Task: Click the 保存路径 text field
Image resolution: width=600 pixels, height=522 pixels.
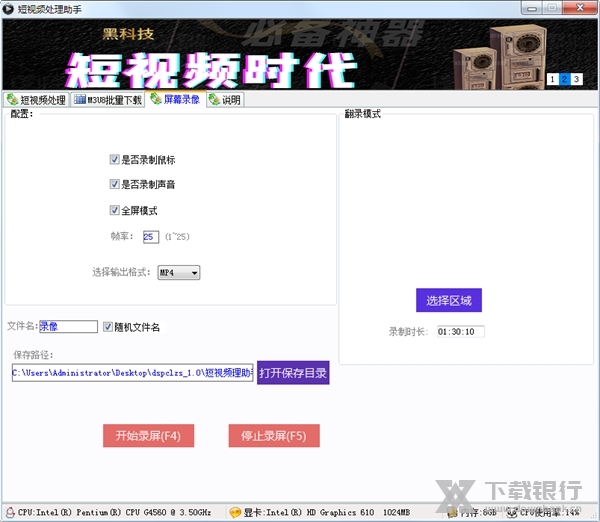Action: (132, 373)
